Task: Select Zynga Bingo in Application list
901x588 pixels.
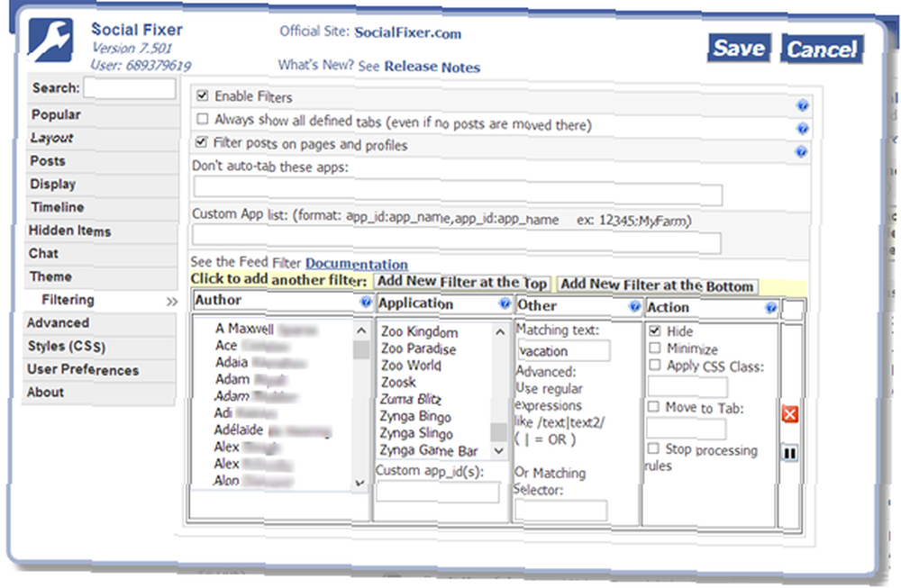Action: tap(415, 416)
